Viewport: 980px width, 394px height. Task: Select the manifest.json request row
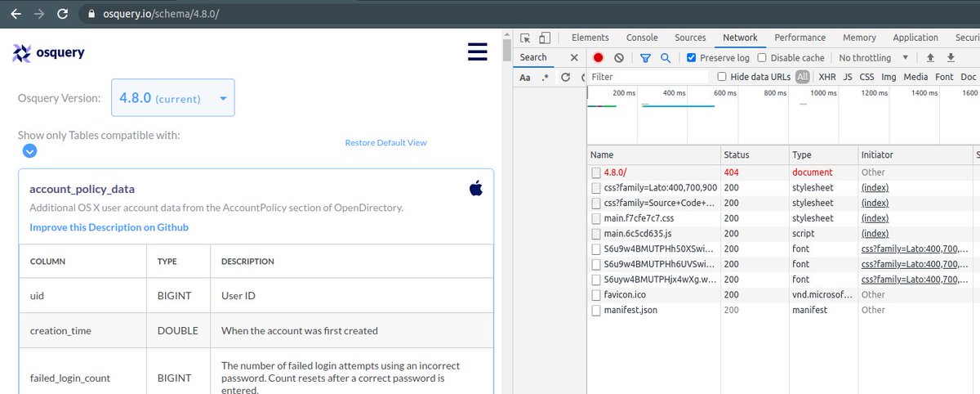coord(783,310)
